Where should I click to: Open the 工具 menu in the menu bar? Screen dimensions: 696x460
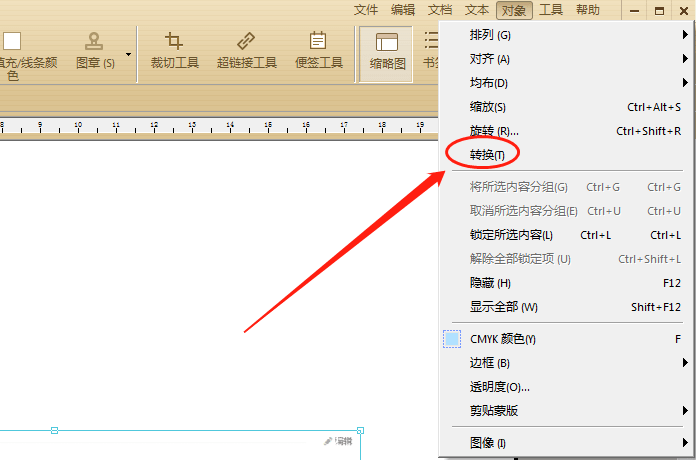[x=551, y=10]
